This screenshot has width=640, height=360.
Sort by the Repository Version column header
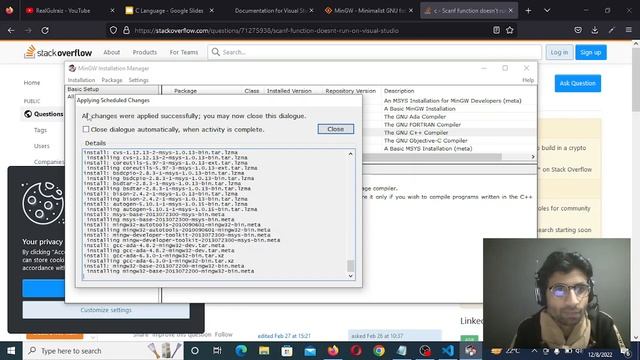(x=350, y=91)
